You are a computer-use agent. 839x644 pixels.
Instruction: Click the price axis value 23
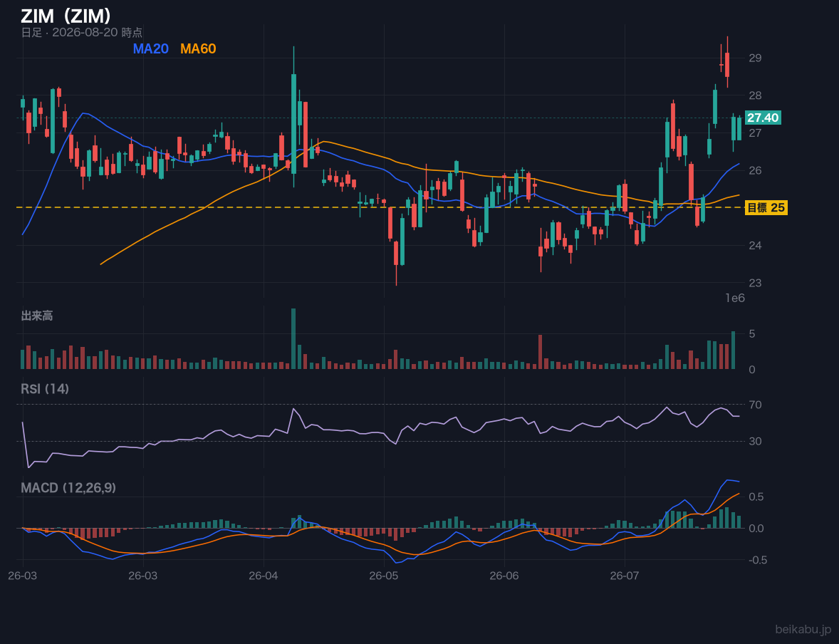tap(755, 283)
